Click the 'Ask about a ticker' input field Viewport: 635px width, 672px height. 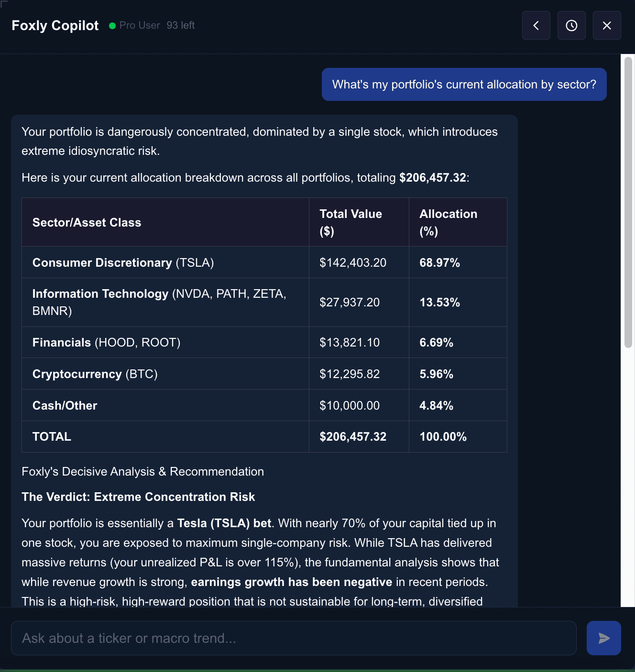click(294, 638)
